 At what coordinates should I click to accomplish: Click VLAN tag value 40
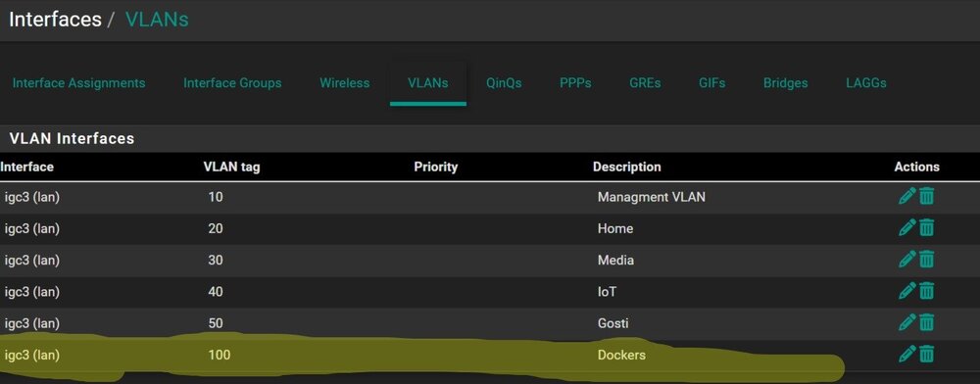pyautogui.click(x=216, y=292)
